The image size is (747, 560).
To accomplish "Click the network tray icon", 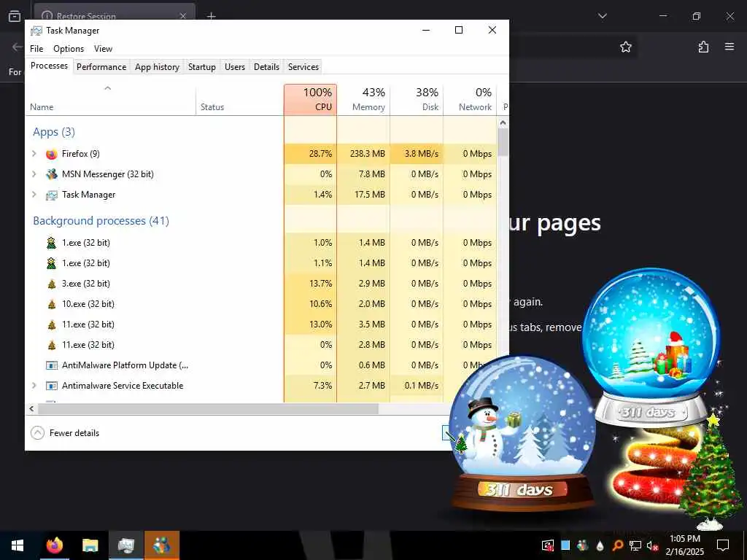I will tap(635, 545).
